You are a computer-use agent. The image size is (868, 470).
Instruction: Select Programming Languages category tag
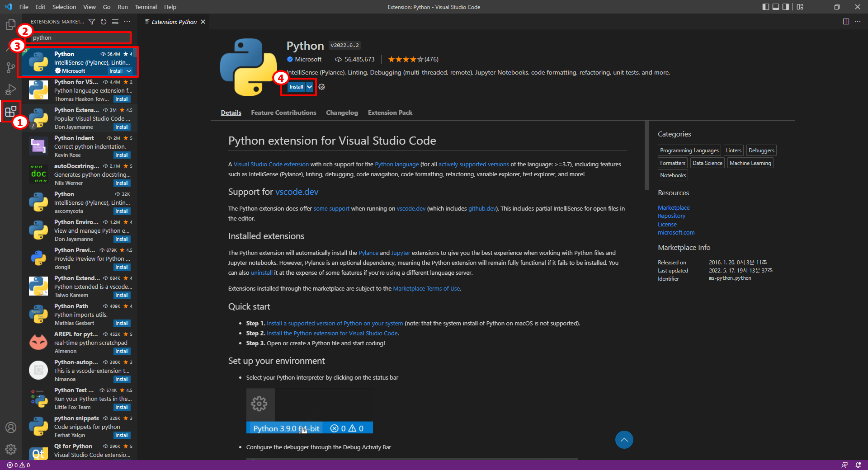coord(689,150)
